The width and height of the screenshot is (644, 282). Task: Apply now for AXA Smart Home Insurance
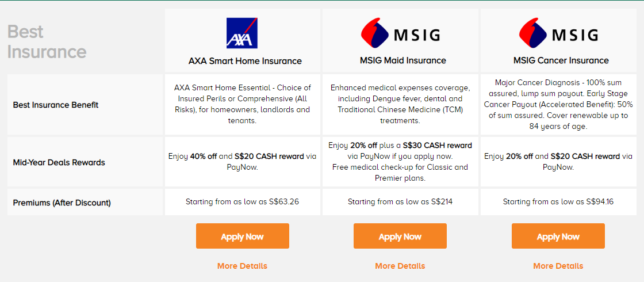pyautogui.click(x=243, y=237)
